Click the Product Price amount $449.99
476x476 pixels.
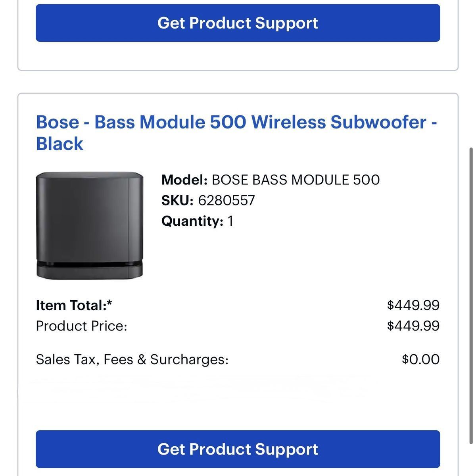pos(413,326)
